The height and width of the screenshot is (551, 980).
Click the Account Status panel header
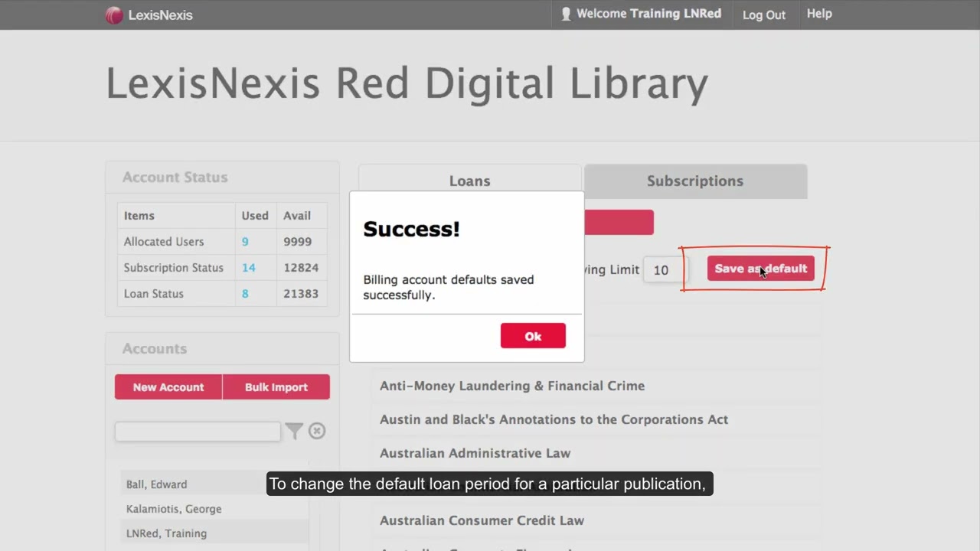tap(222, 178)
